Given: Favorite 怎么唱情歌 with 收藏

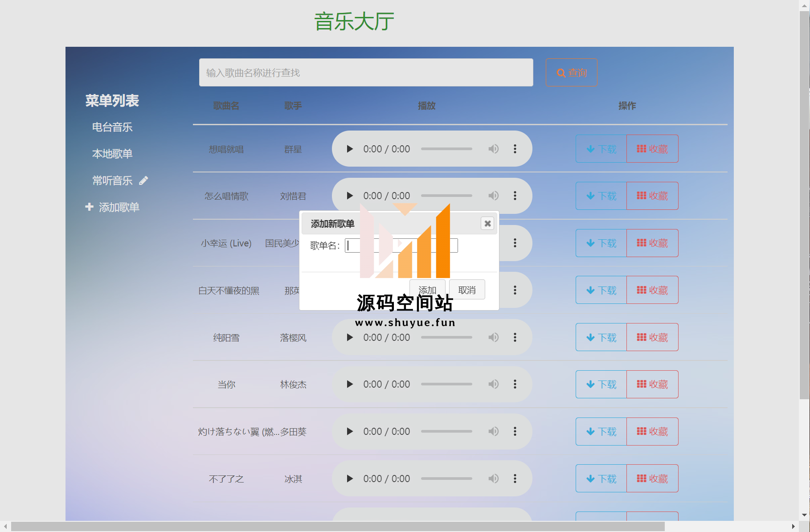Looking at the screenshot, I should [652, 196].
